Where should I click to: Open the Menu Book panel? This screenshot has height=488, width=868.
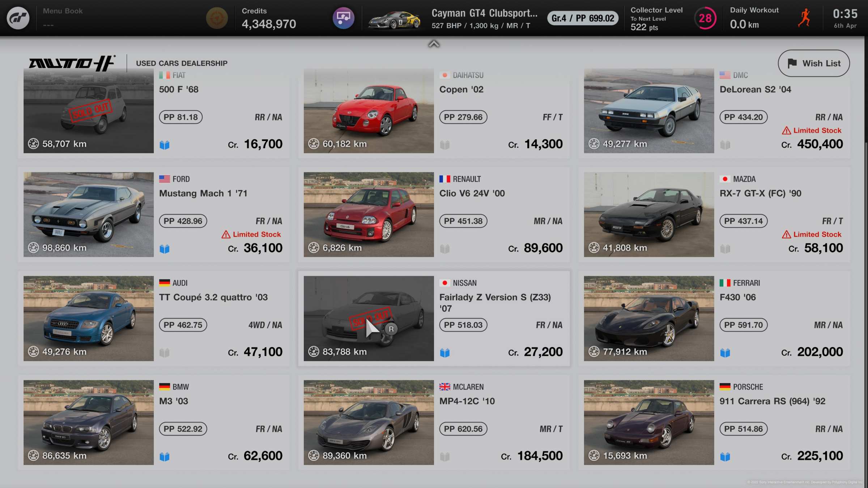(63, 18)
